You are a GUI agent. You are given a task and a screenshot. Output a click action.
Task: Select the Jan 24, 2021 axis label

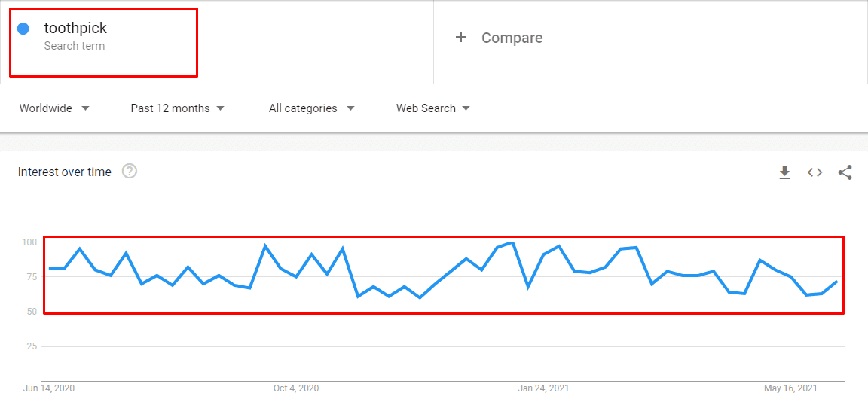point(543,388)
